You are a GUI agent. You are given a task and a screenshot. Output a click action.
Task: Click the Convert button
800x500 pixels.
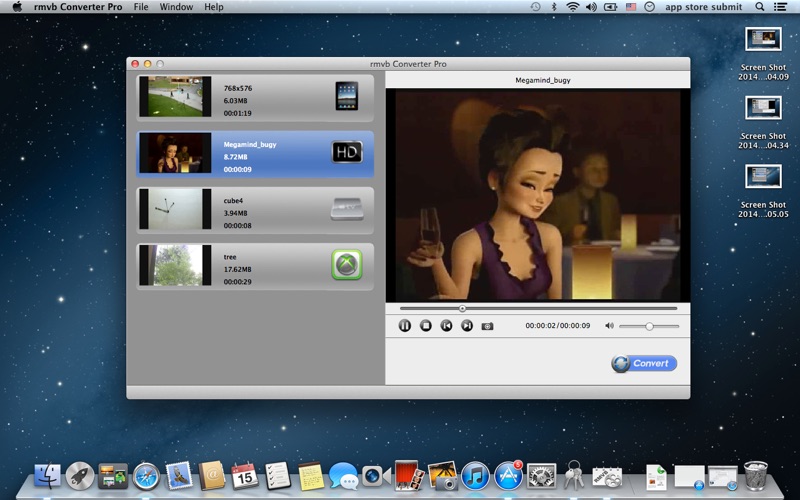click(x=644, y=364)
